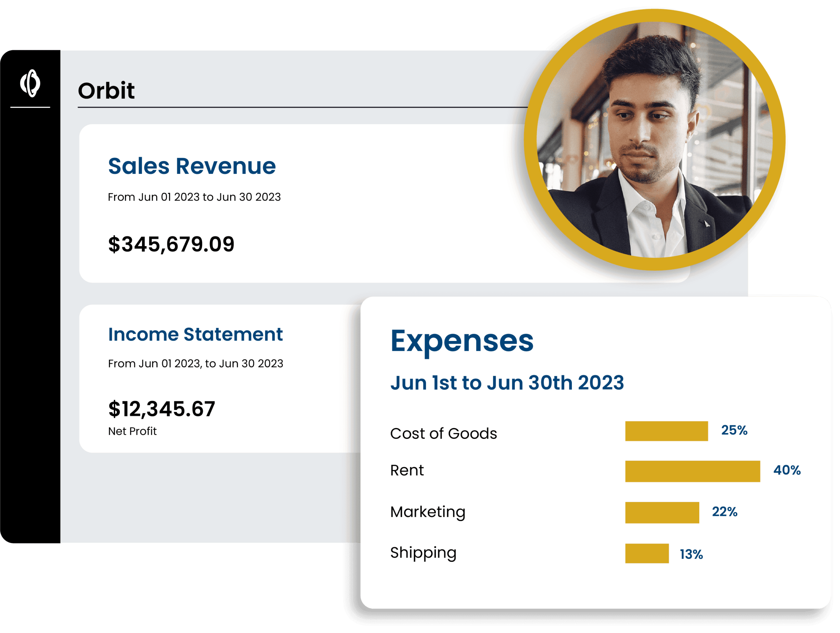840x633 pixels.
Task: Click the Shipping progress bar
Action: pos(647,553)
